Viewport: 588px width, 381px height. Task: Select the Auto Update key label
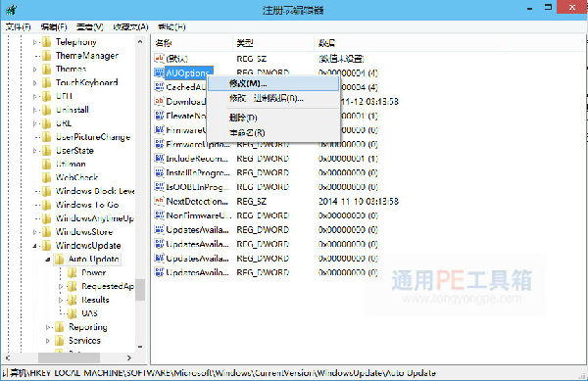[93, 260]
